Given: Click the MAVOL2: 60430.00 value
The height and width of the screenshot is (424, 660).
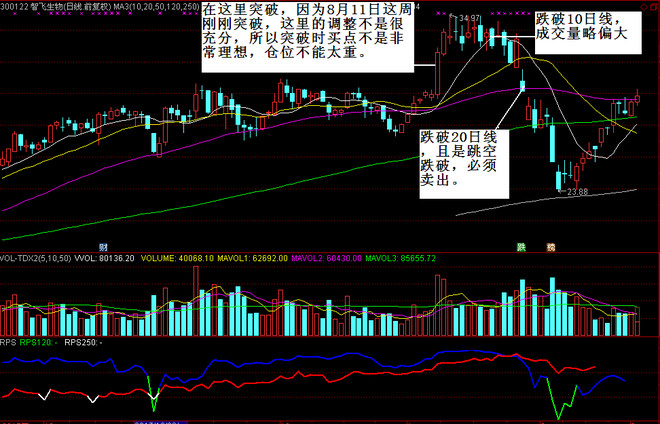Looking at the screenshot, I should 327,258.
